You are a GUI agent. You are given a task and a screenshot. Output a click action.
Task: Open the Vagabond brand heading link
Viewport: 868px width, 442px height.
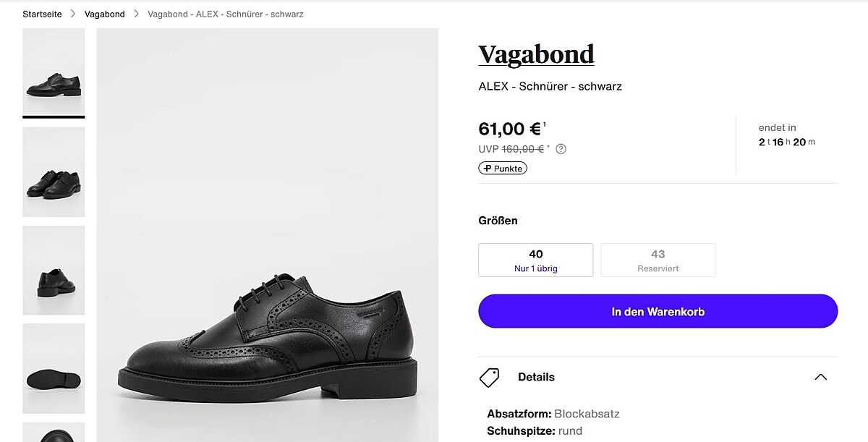[536, 54]
